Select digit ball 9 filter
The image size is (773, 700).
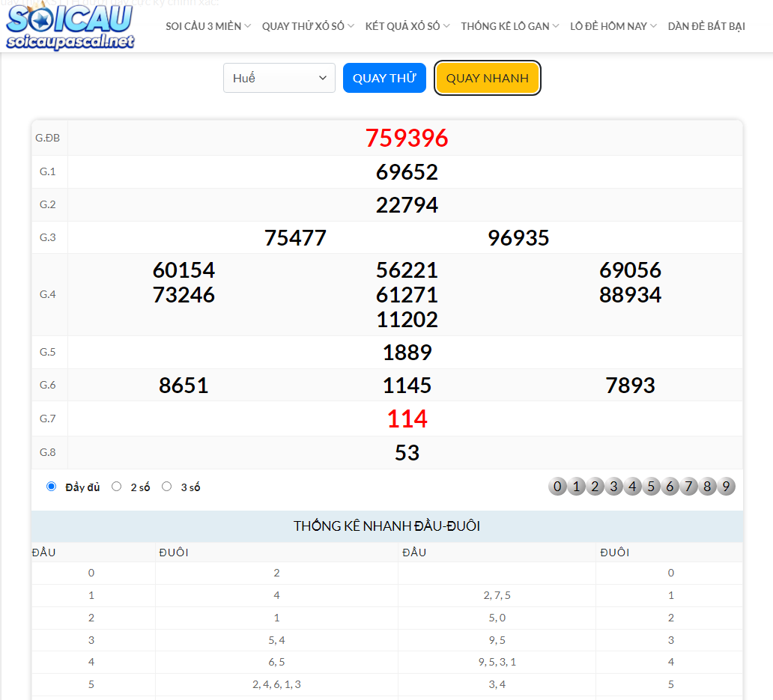(x=726, y=487)
